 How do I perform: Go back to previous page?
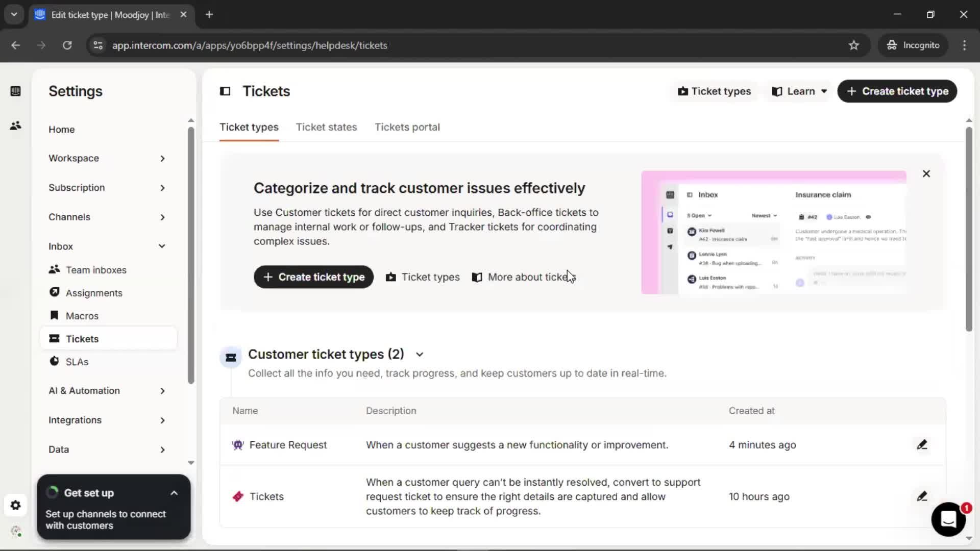tap(16, 45)
